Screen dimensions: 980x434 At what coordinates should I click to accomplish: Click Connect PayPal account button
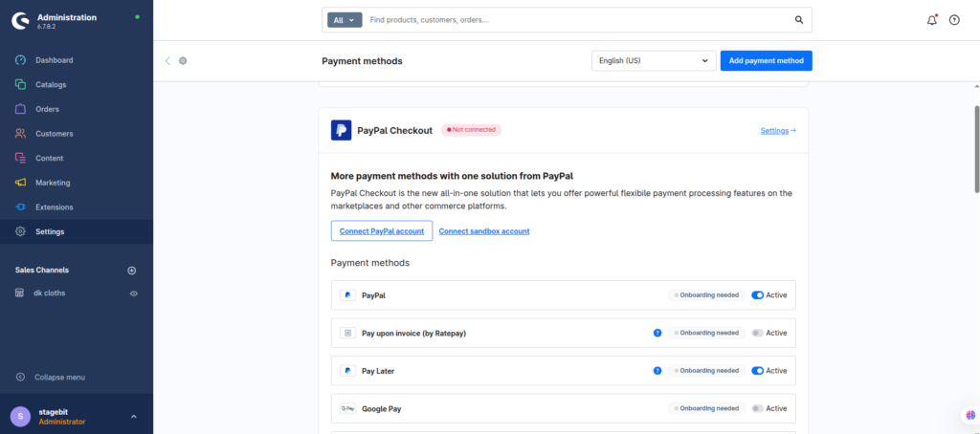click(382, 230)
